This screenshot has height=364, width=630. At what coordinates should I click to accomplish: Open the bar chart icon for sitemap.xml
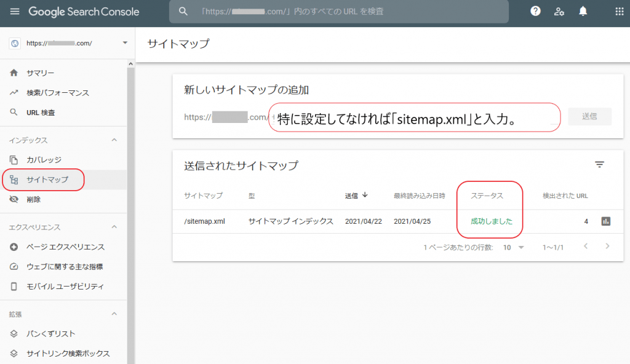coord(605,221)
